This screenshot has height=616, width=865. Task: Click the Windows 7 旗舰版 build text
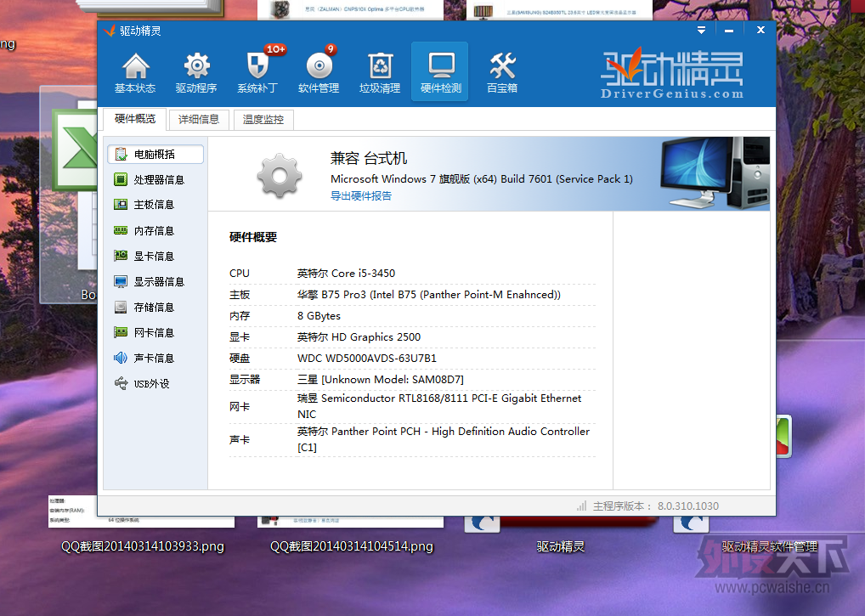[x=482, y=179]
